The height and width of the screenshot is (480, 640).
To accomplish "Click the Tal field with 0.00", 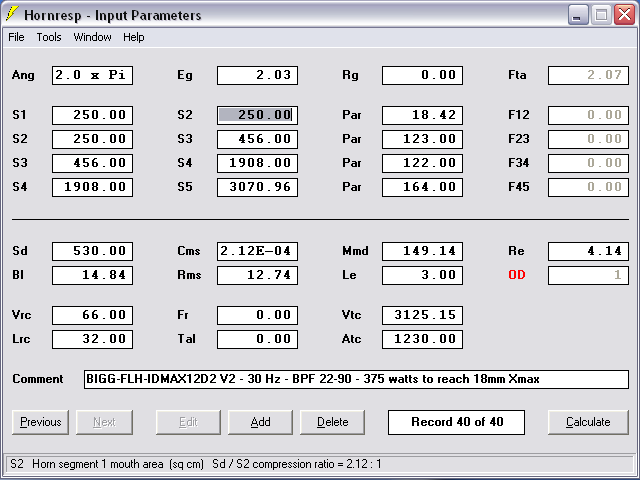I will point(258,340).
